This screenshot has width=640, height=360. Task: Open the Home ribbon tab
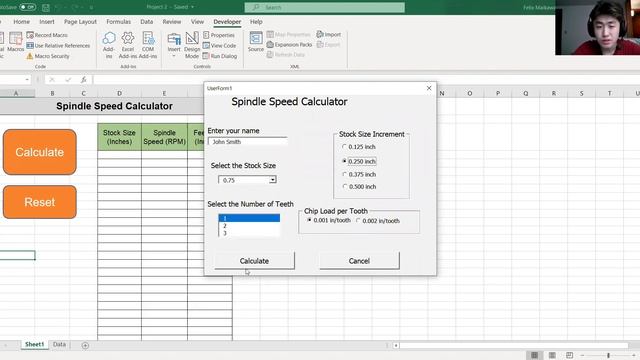(22, 22)
